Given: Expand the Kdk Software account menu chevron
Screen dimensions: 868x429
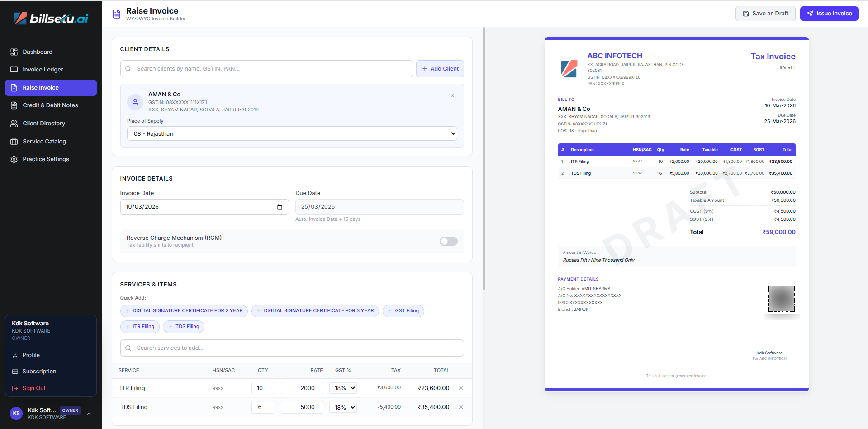Looking at the screenshot, I should click(x=89, y=414).
